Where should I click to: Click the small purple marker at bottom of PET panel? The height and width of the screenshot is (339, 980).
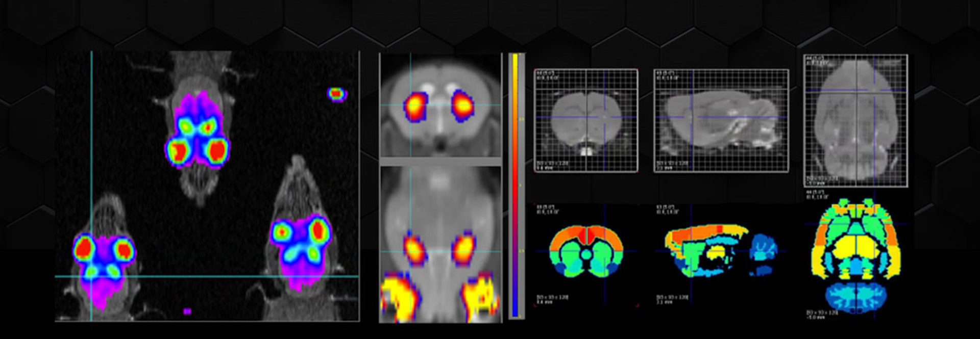187,311
